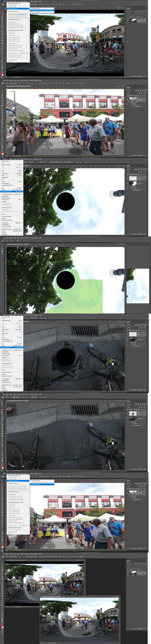This screenshot has height=644, width=151.
Task: Select Zoom tool in Content-Aware Fill workspace
Action: tap(2, 254)
